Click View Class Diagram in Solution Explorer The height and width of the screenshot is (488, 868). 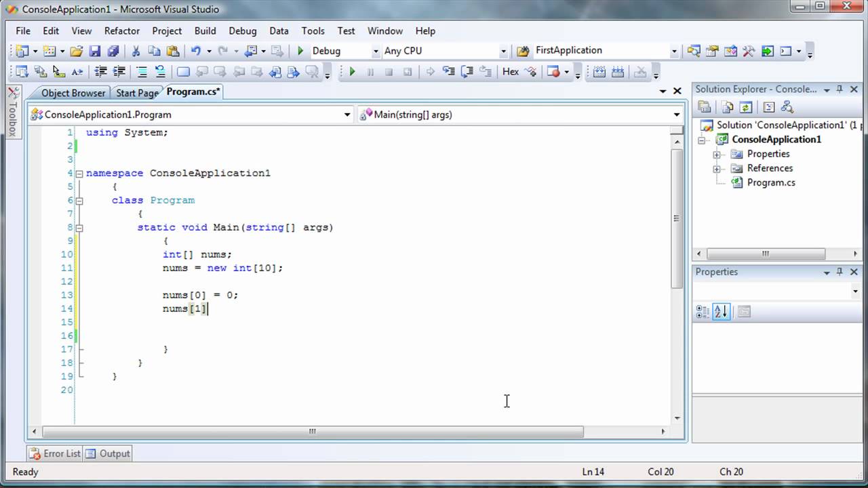click(x=787, y=107)
